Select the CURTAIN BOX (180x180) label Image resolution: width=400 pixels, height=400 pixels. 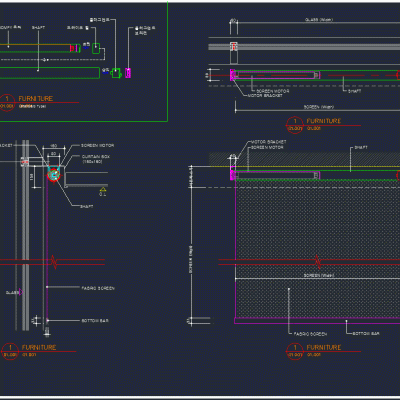click(96, 159)
